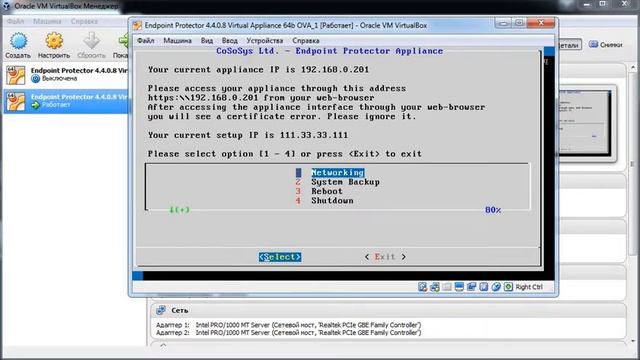Open the Ввод menu in VM window
This screenshot has height=360, width=640.
[230, 40]
